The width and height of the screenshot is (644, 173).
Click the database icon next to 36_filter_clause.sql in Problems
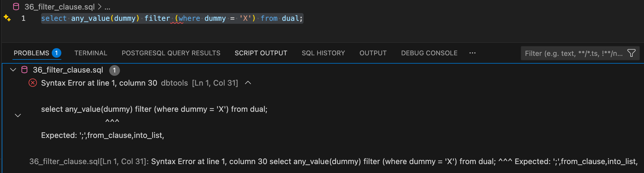tap(24, 70)
